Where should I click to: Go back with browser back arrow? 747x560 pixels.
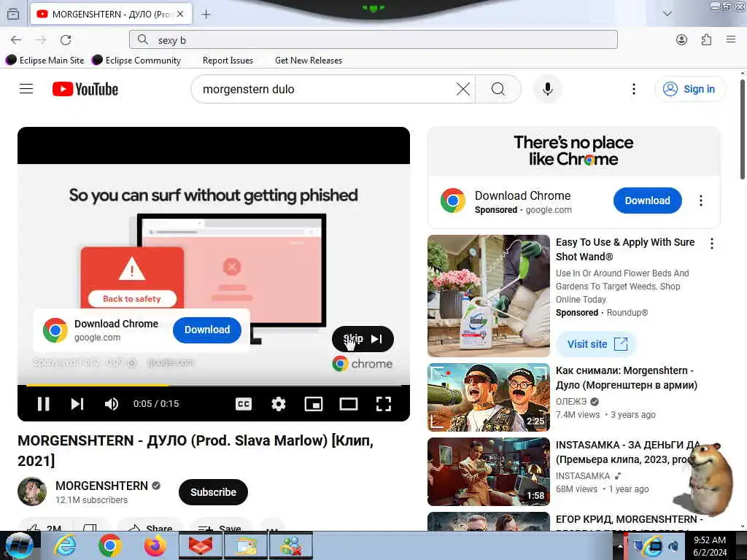16,40
